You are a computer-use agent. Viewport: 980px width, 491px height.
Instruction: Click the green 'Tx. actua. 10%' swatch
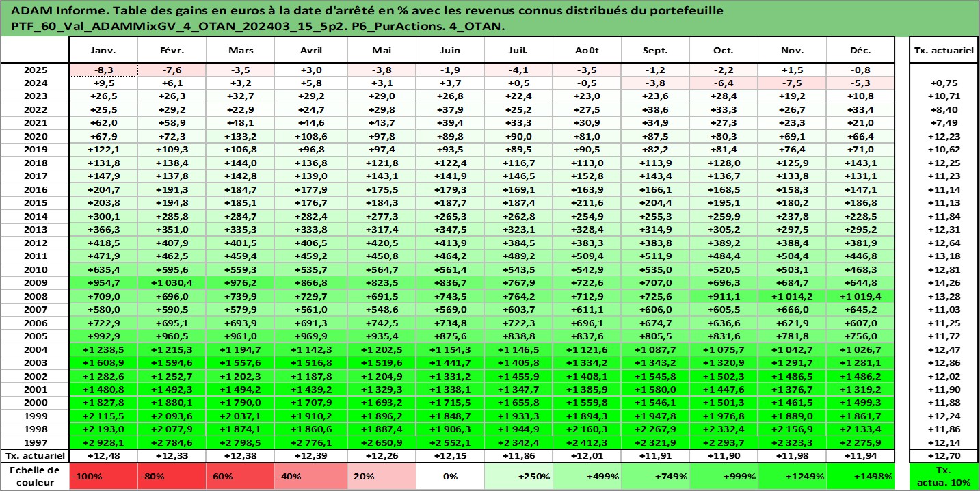click(x=943, y=476)
